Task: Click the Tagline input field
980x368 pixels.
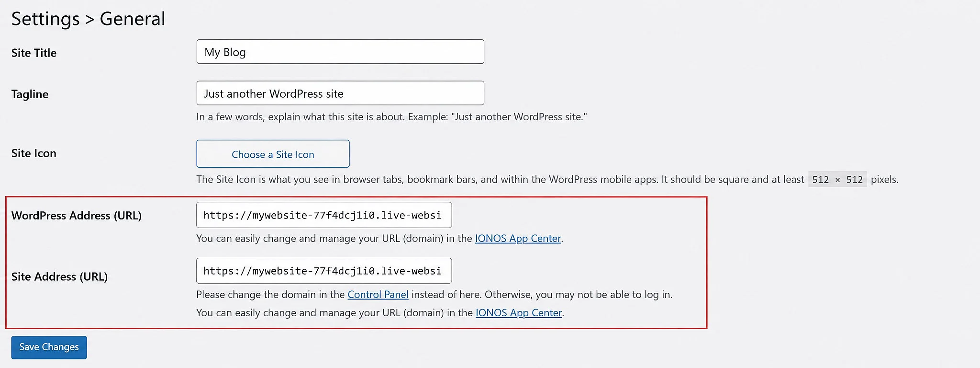Action: point(340,93)
